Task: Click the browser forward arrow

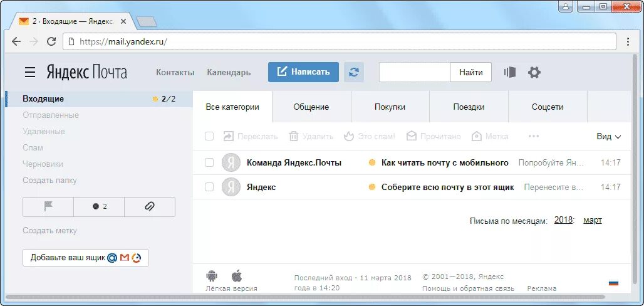Action: [34, 41]
